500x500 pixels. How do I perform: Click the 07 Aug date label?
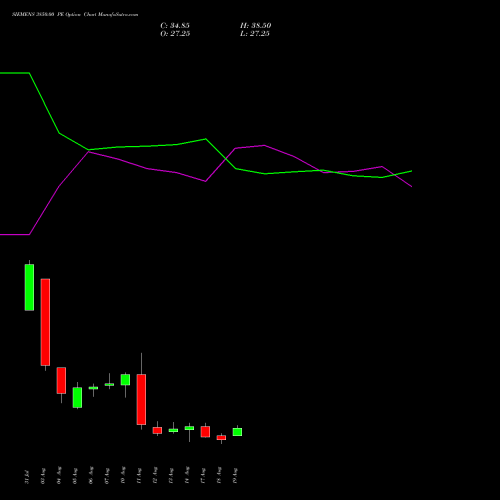pyautogui.click(x=107, y=476)
